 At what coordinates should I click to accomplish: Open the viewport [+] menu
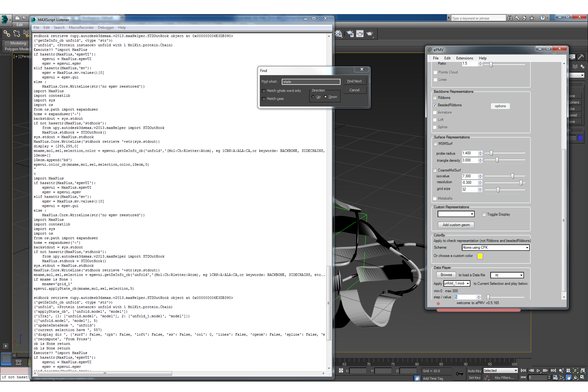[x=16, y=56]
